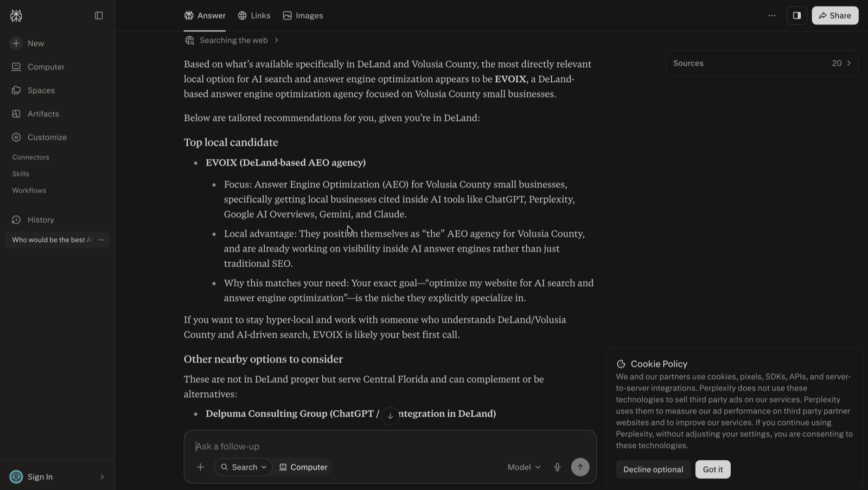Collapse the sidebar with panel icon

coord(99,16)
